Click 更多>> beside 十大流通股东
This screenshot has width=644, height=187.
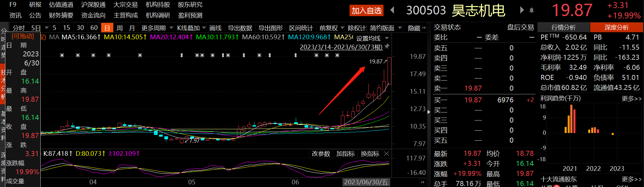click(632, 179)
